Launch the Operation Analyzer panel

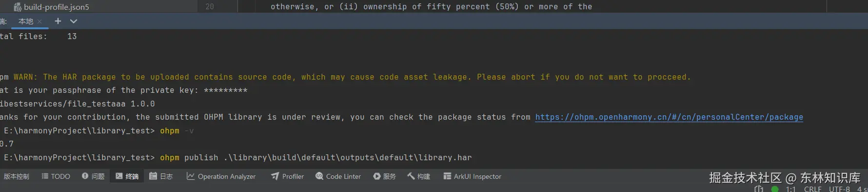click(221, 176)
